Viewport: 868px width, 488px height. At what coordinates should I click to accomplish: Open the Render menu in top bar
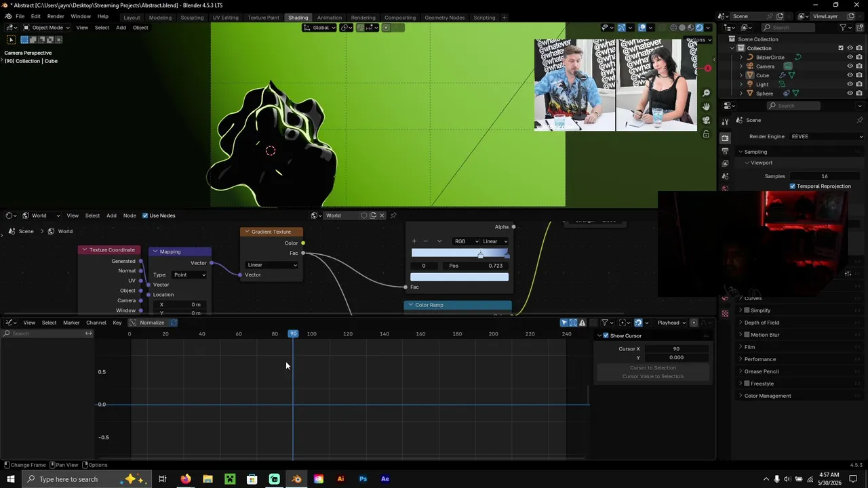pyautogui.click(x=56, y=16)
